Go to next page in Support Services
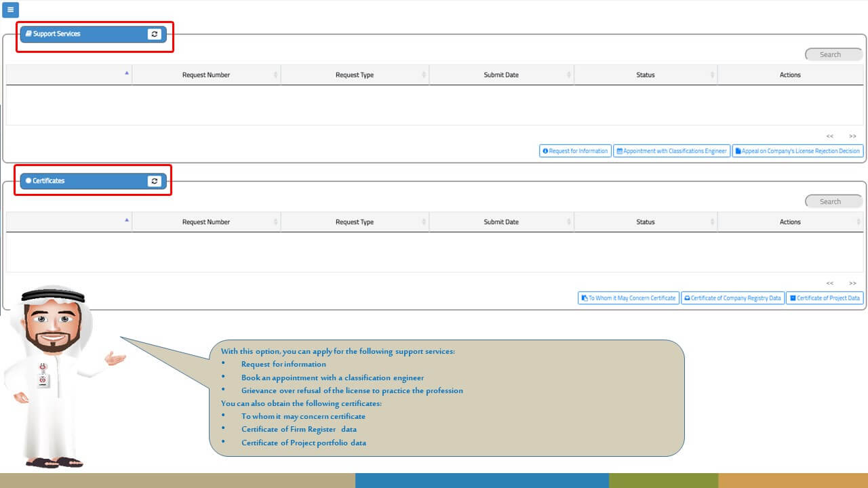 tap(852, 136)
